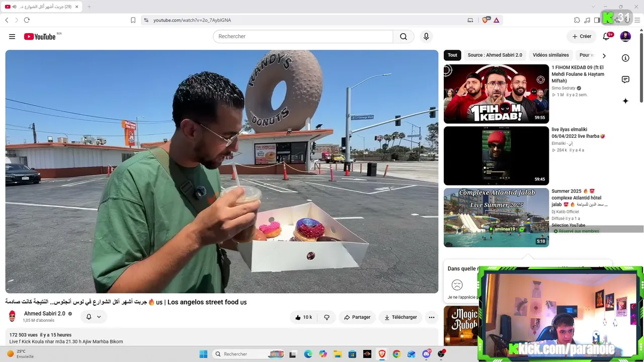Open the weather widget showing 25°C
Viewport: 644px width, 362px height.
(x=20, y=354)
